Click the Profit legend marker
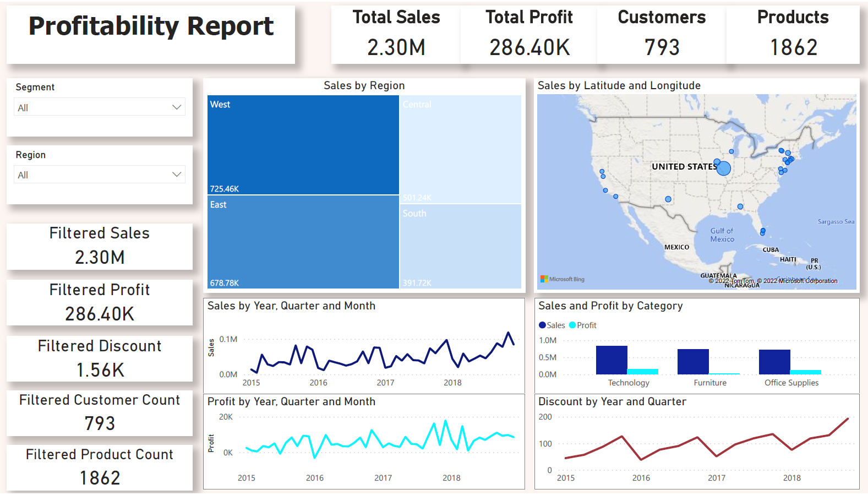Screen dimensions: 868x495 tap(572, 325)
